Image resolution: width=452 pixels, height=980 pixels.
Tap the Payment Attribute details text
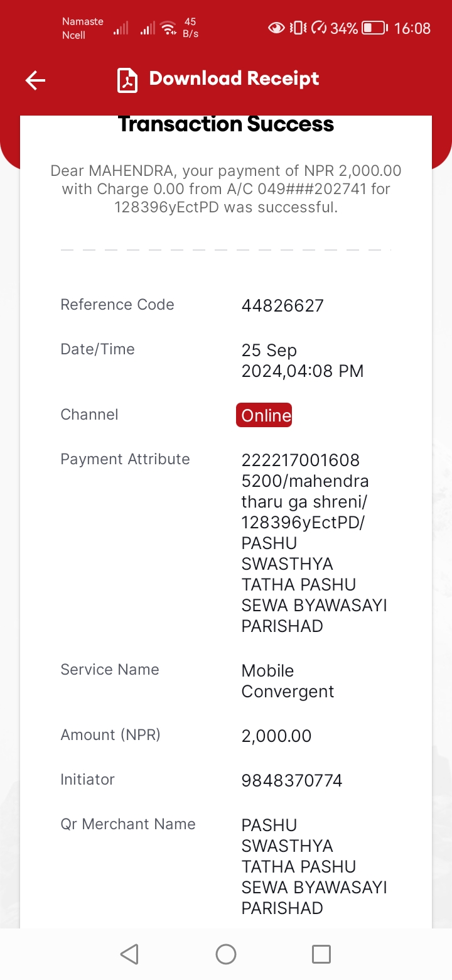pos(315,543)
